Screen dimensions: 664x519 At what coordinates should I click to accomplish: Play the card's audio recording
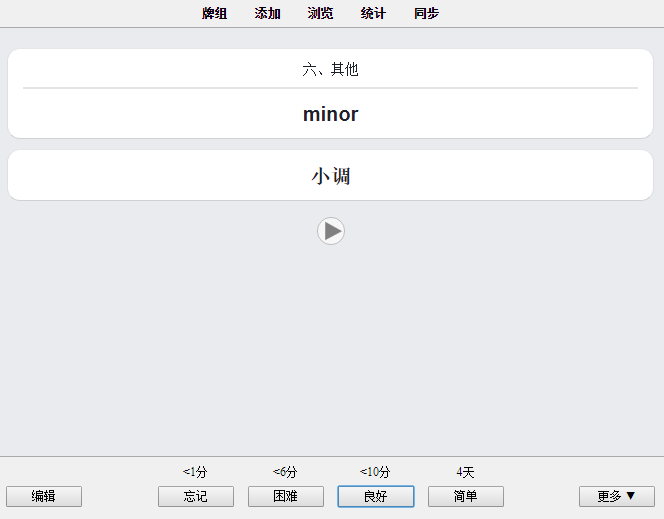click(331, 231)
